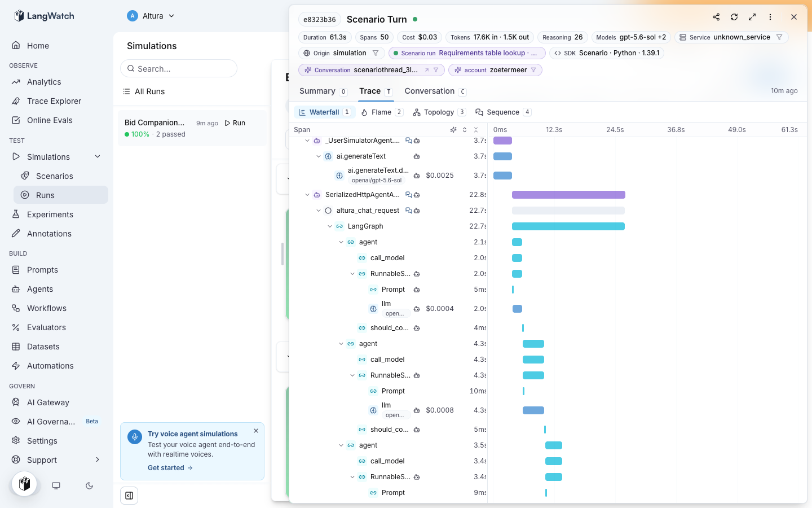Select the Sequence view
This screenshot has width=812, height=508.
[504, 112]
